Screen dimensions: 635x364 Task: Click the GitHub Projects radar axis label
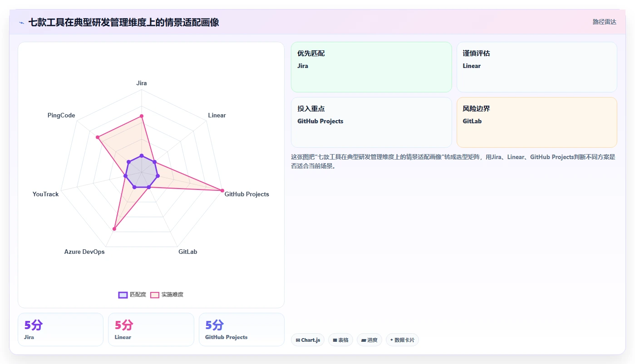[247, 194]
